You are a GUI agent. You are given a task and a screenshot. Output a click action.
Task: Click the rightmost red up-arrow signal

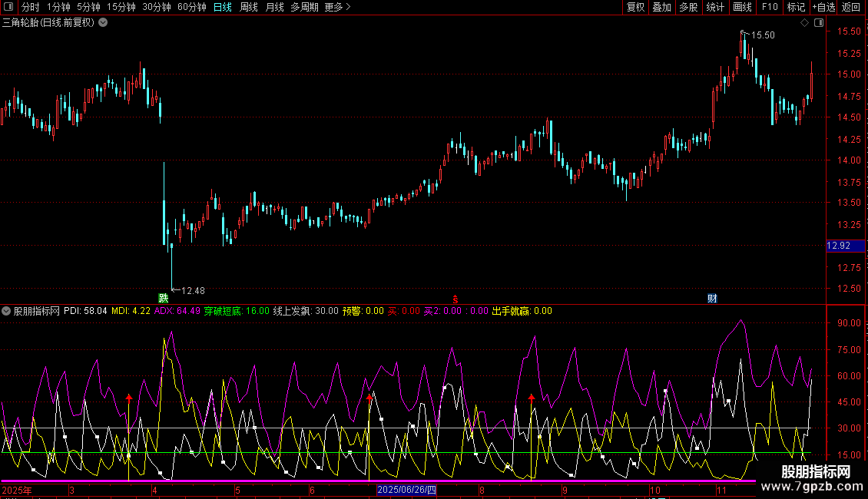coord(532,398)
